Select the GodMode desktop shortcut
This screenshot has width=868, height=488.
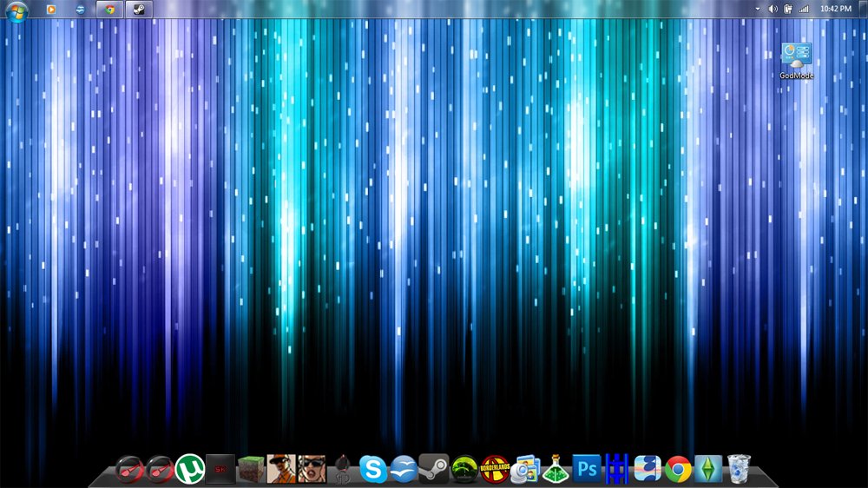797,61
